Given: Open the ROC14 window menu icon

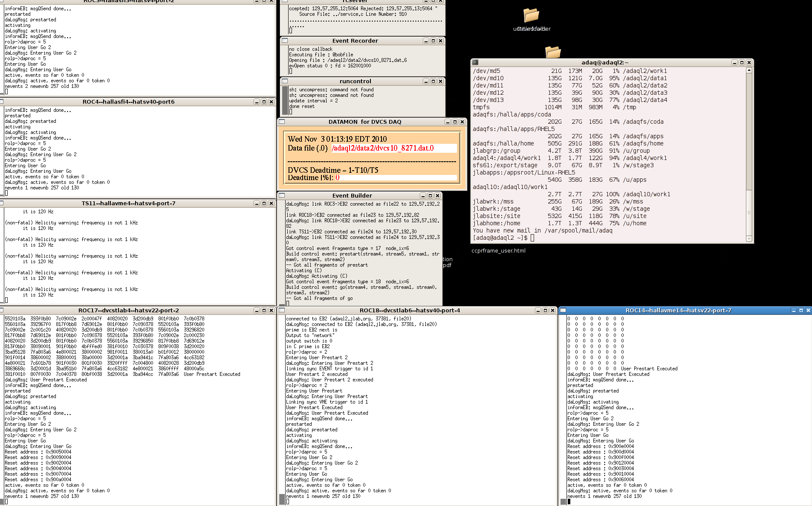Looking at the screenshot, I should tap(563, 310).
